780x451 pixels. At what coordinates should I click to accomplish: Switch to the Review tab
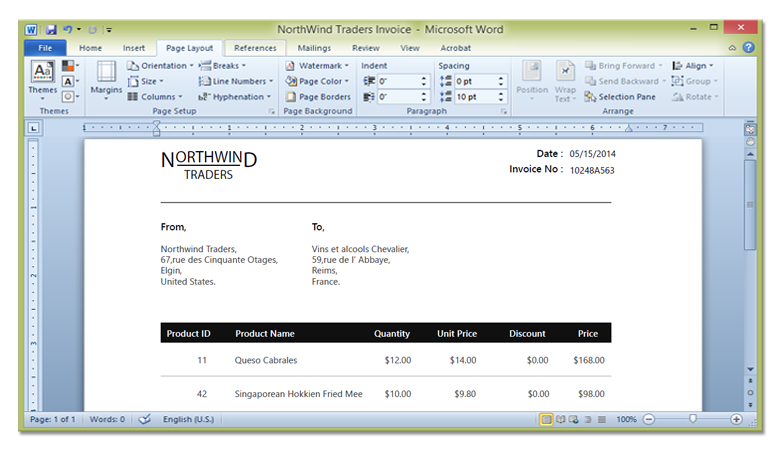pos(366,48)
